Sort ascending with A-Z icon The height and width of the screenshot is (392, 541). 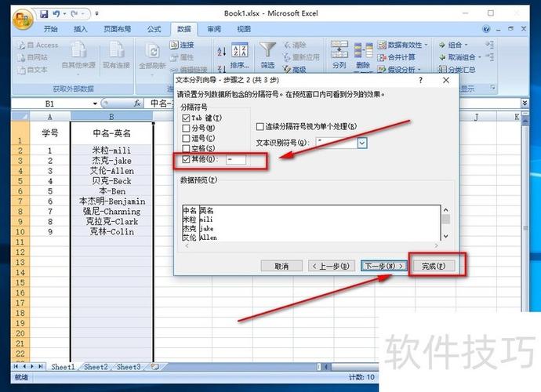(222, 52)
